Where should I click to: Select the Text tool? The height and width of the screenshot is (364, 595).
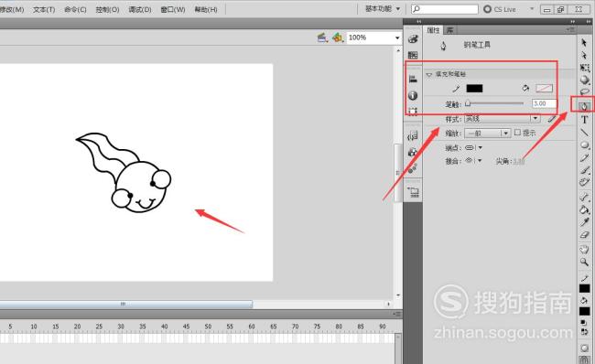click(584, 120)
